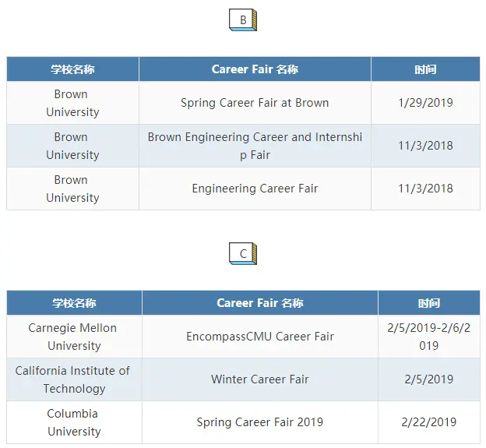The image size is (486, 448).
Task: Select the 1/29/2019 date cell
Action: click(x=425, y=103)
